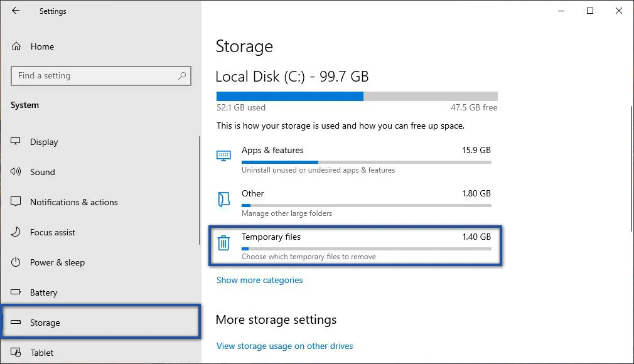Click the search magnifier in Find a setting

[182, 75]
